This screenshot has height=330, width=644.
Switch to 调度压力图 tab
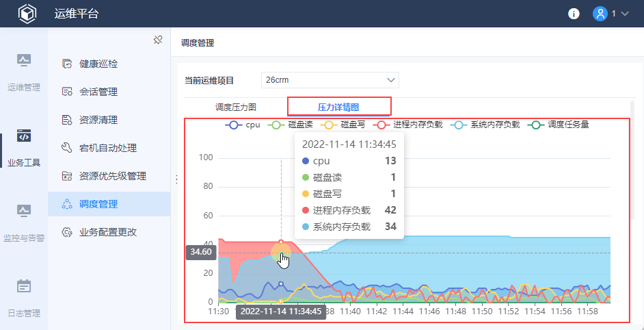coord(236,107)
